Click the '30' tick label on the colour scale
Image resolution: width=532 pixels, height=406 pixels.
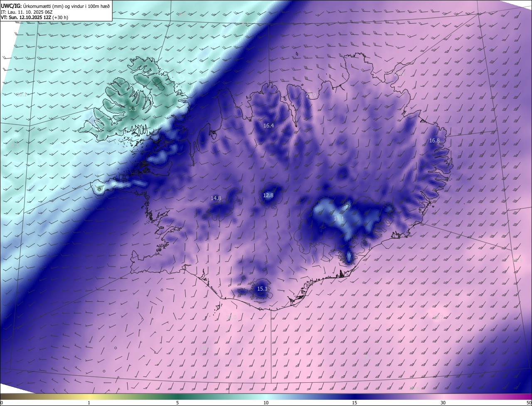coord(443,403)
